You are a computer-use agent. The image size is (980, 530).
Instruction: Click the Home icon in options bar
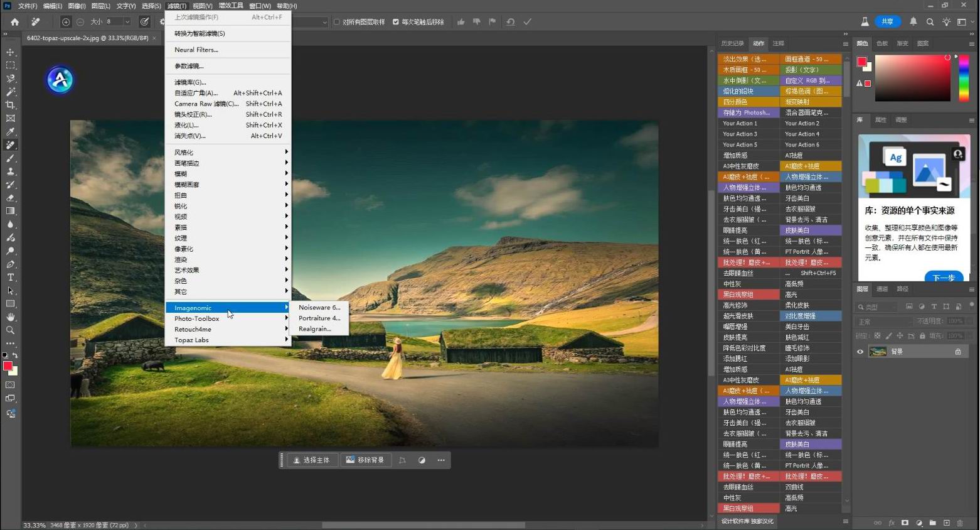[x=15, y=22]
